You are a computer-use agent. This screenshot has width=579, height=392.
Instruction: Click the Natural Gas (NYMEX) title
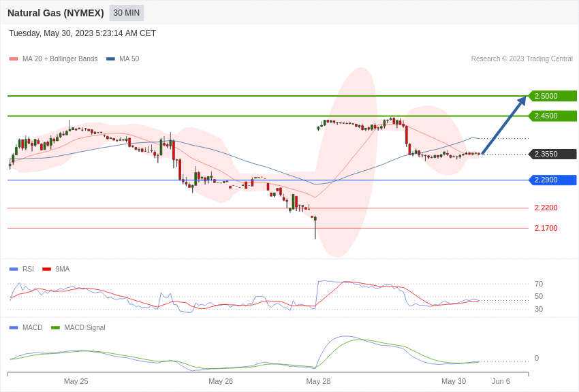56,13
